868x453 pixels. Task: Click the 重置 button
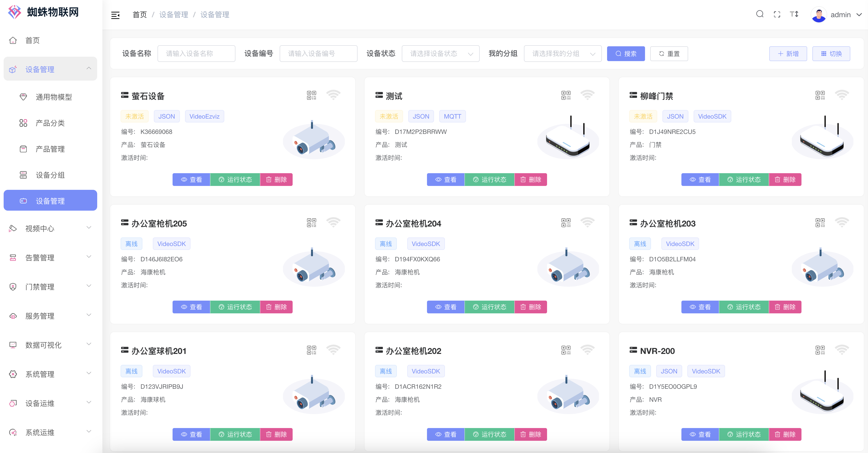(x=669, y=54)
